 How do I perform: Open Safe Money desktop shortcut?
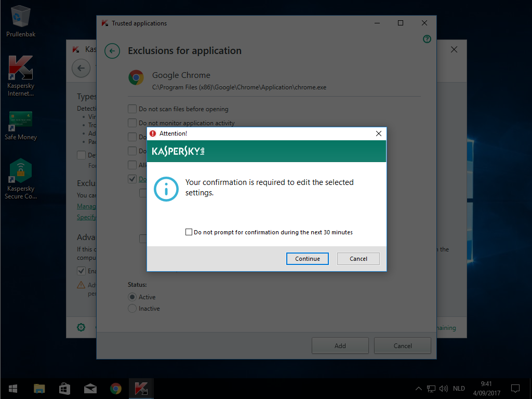[21, 126]
